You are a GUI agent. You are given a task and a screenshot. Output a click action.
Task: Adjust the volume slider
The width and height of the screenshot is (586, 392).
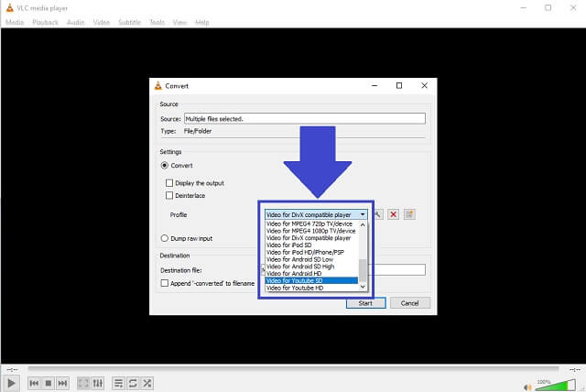pyautogui.click(x=556, y=386)
